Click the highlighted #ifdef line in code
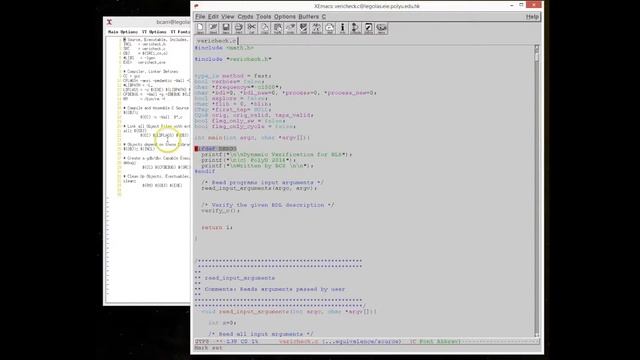 click(216, 149)
